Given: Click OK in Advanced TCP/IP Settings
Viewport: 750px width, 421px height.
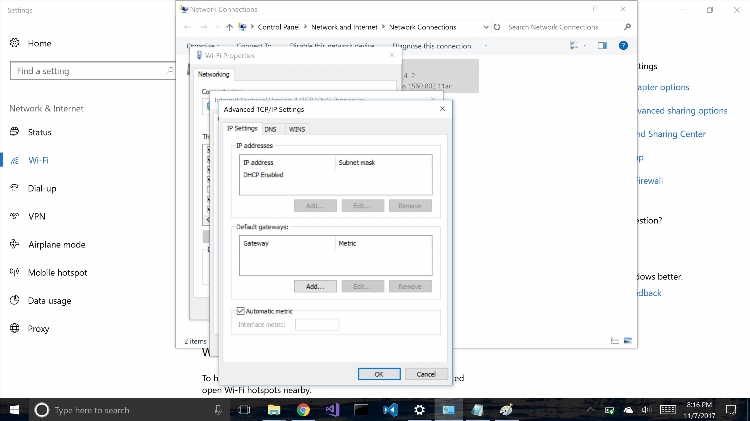Looking at the screenshot, I should click(379, 374).
